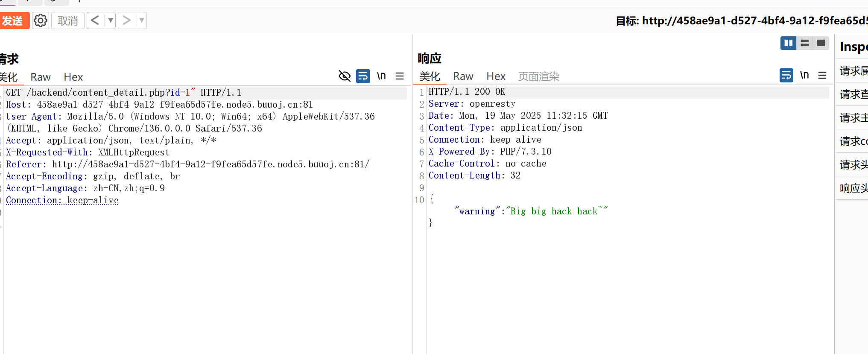Screen dimensions: 868x354
Task: Open the response panel hamburger menu
Action: (x=822, y=75)
